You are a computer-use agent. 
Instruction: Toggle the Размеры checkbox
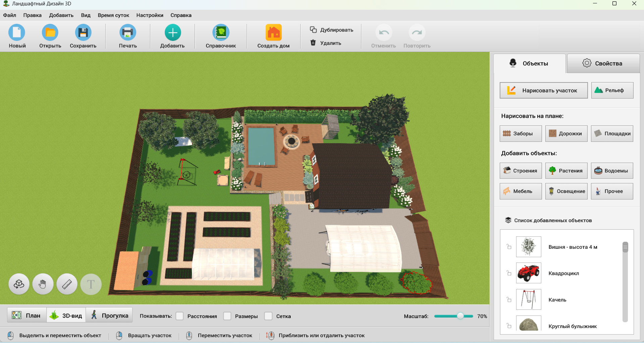pyautogui.click(x=228, y=316)
